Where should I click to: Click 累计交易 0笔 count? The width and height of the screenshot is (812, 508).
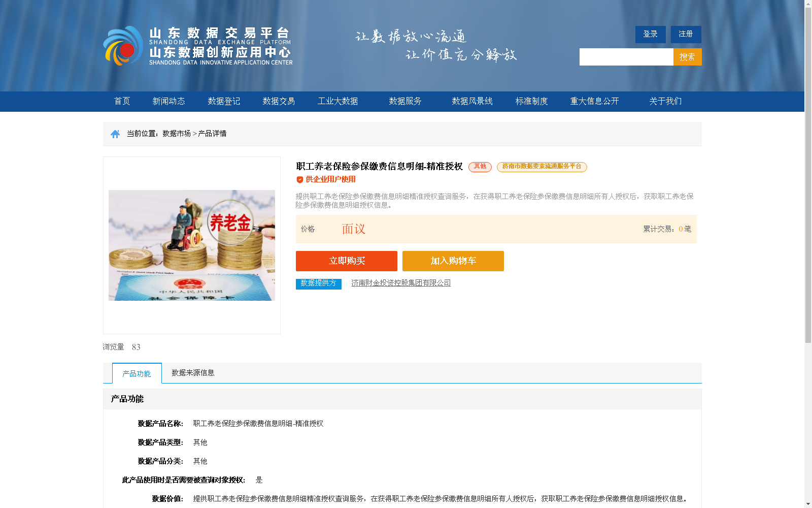(667, 229)
